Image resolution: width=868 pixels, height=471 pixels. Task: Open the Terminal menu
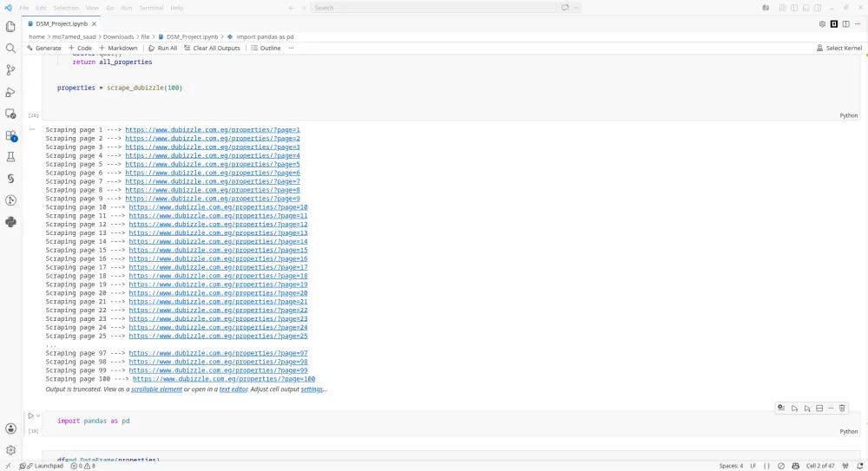click(151, 8)
